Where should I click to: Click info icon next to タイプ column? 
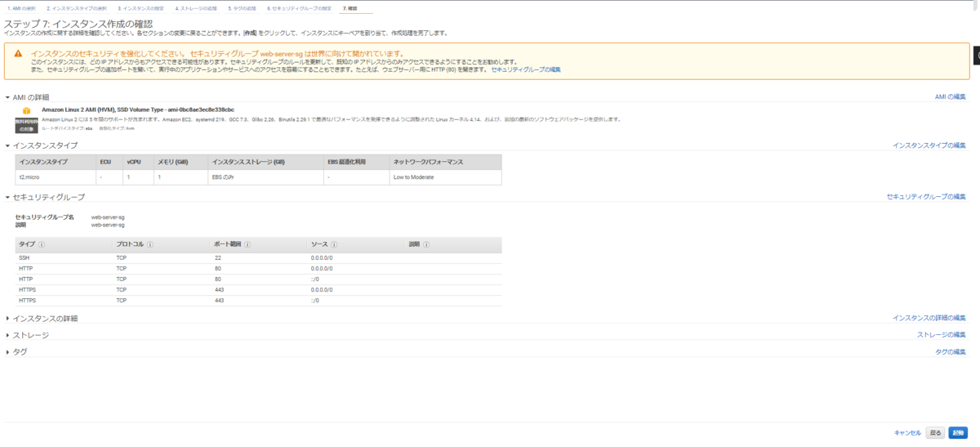point(42,244)
